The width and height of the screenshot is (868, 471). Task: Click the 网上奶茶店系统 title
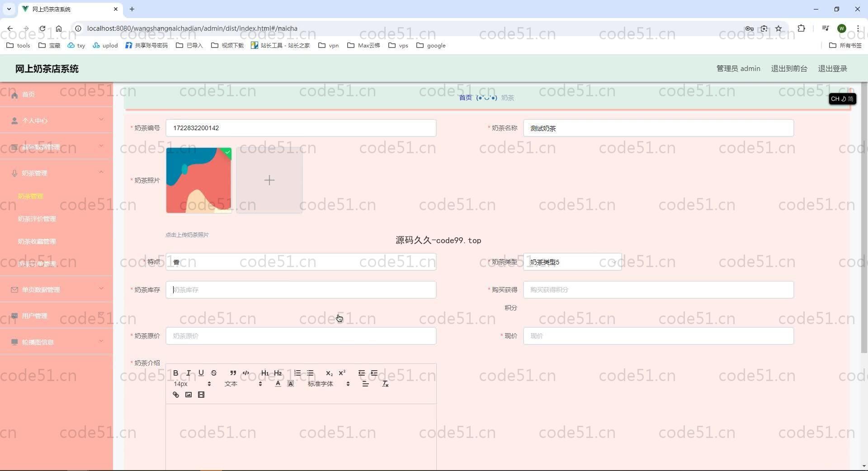coord(47,69)
